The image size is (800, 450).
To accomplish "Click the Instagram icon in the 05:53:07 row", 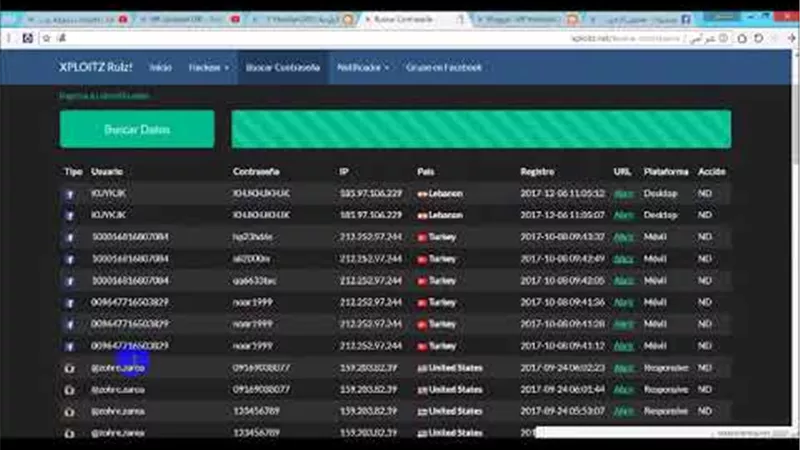I will pyautogui.click(x=70, y=412).
